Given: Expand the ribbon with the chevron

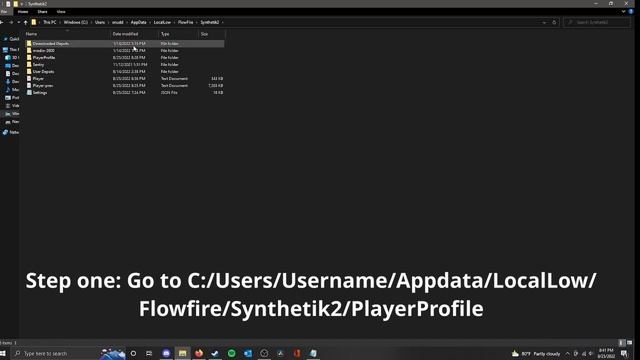Looking at the screenshot, I should pyautogui.click(x=623, y=12).
